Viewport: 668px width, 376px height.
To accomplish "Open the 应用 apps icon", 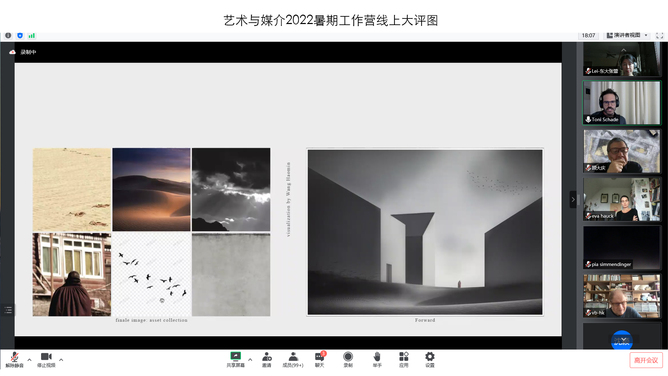I will pyautogui.click(x=403, y=360).
